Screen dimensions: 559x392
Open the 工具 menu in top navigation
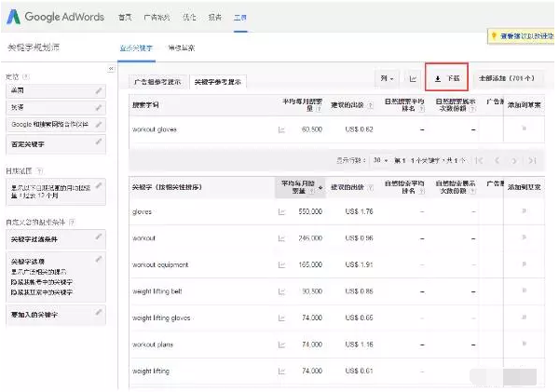(240, 18)
